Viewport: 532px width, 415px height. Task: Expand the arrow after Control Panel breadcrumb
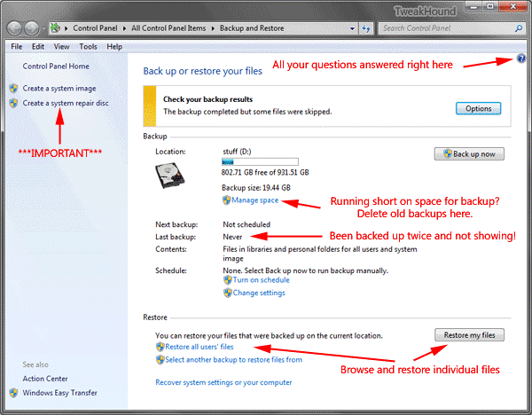(x=124, y=28)
